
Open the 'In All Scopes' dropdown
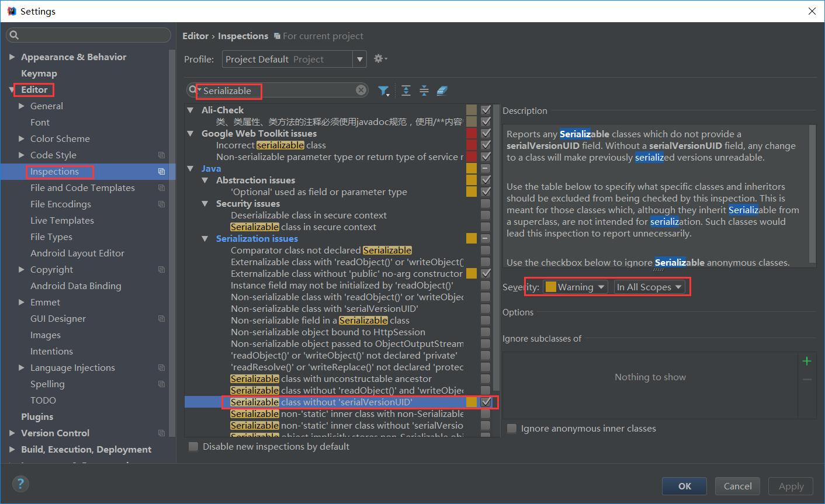click(x=649, y=287)
